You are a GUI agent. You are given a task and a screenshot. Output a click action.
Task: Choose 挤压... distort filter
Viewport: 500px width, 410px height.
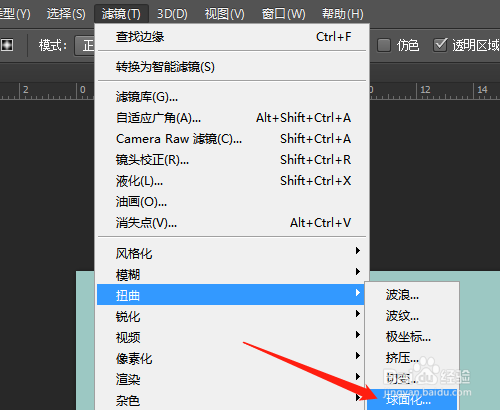tap(412, 358)
